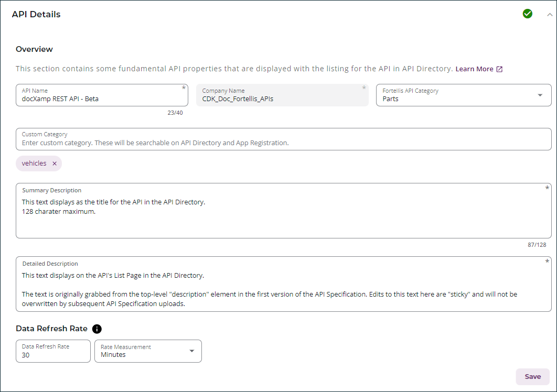Click the Data Refresh Rate section heading
Viewport: 557px width, 392px height.
pos(51,329)
